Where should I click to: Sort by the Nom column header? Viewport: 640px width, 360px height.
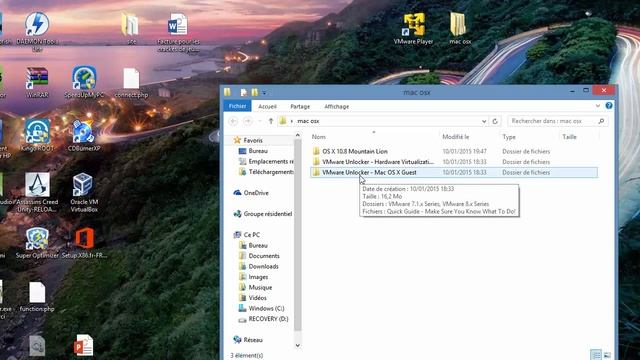[319, 137]
